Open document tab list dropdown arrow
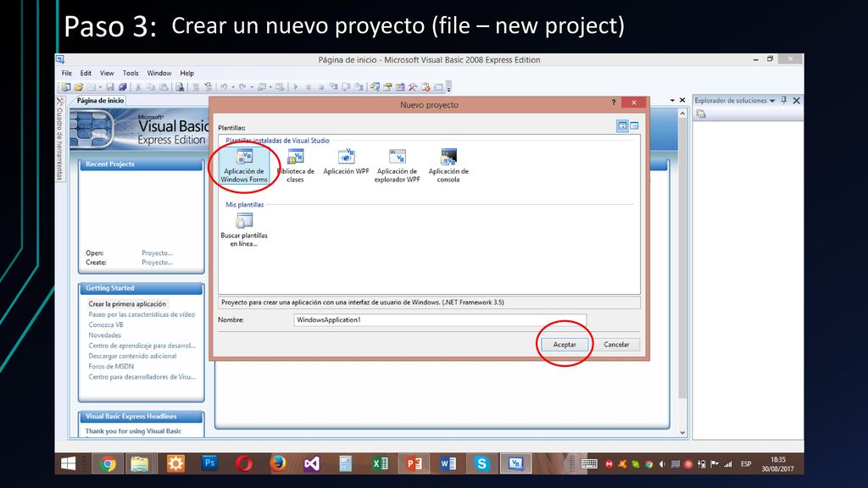The image size is (868, 488). pos(672,100)
